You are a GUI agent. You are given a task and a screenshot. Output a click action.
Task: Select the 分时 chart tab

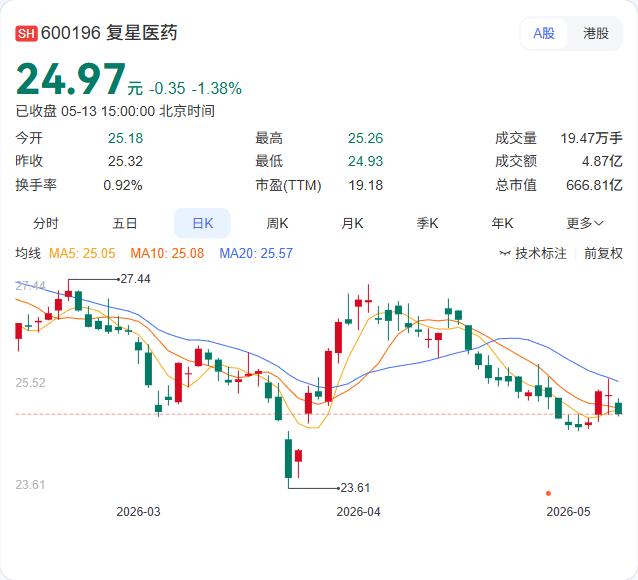[46, 223]
